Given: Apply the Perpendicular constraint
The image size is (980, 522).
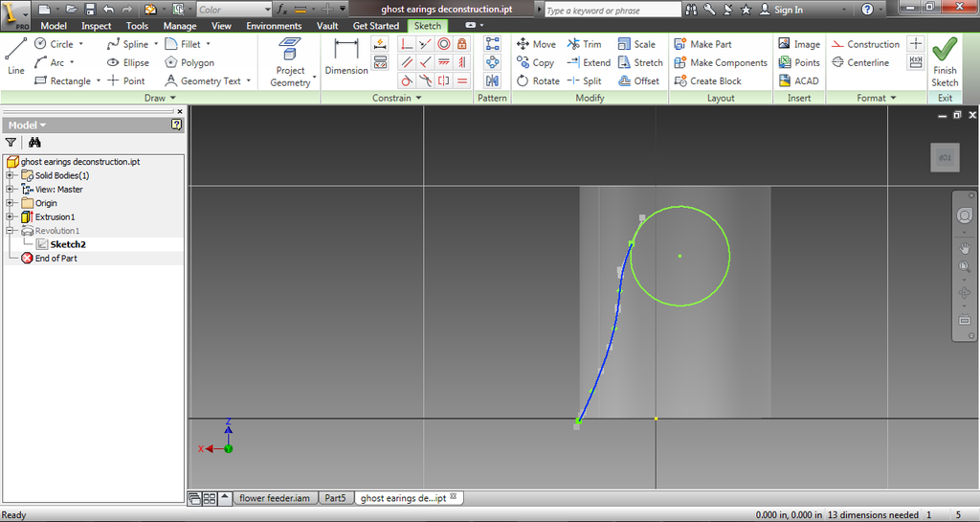Looking at the screenshot, I should [425, 62].
